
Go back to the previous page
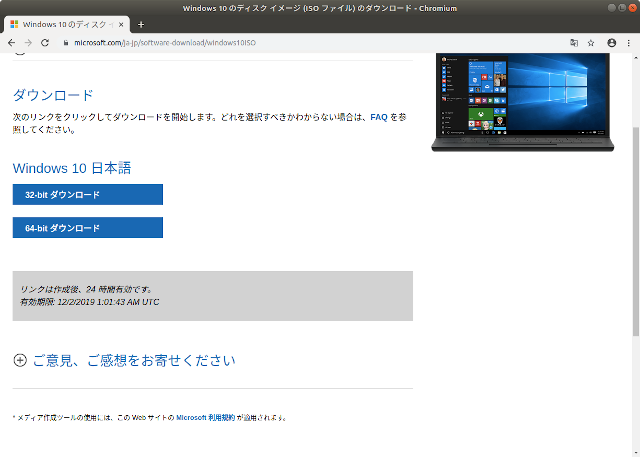tap(11, 43)
